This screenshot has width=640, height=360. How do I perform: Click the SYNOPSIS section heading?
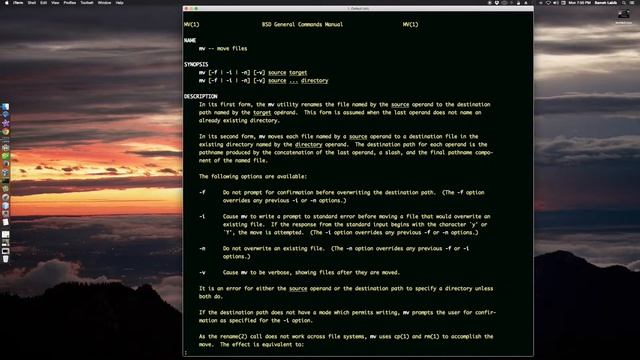(196, 64)
